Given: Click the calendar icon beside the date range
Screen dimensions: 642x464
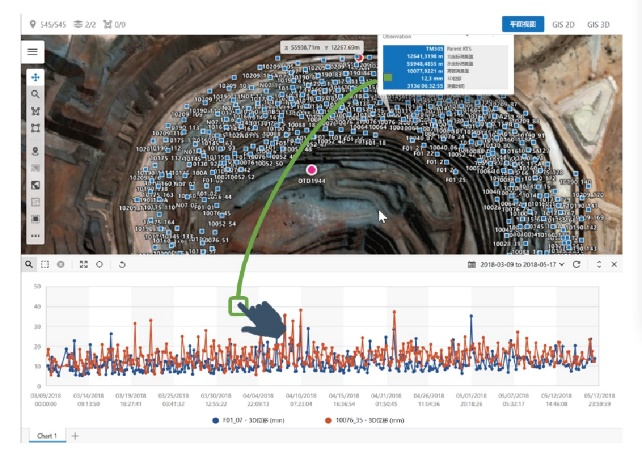Looking at the screenshot, I should tap(472, 265).
